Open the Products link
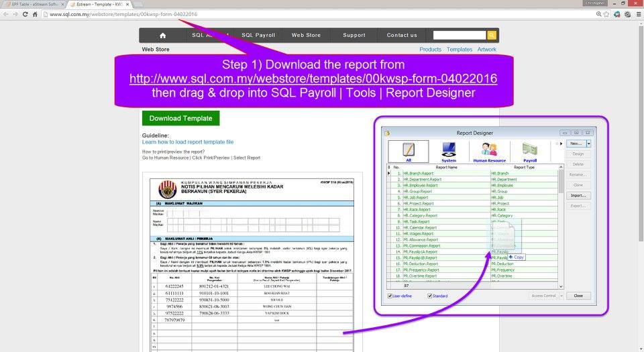644x352 pixels. point(430,49)
